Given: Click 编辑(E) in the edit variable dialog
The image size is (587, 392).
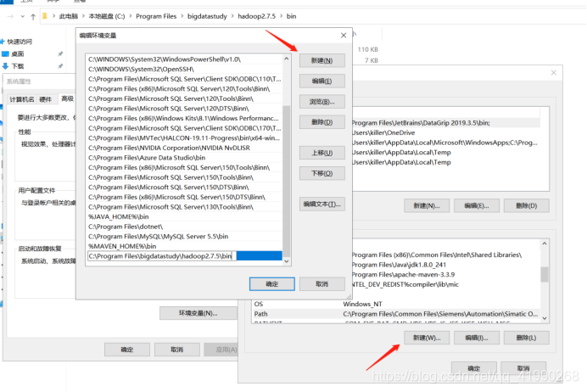Looking at the screenshot, I should coord(322,81).
